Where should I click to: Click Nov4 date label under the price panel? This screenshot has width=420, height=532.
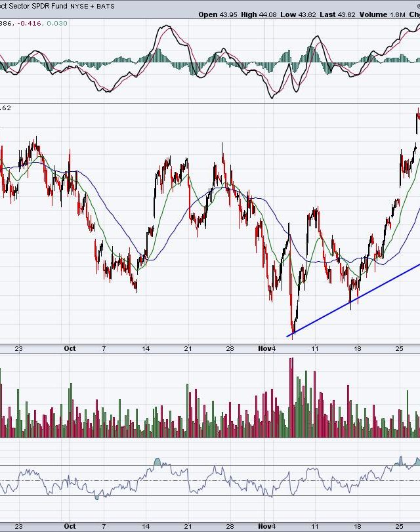tap(266, 349)
